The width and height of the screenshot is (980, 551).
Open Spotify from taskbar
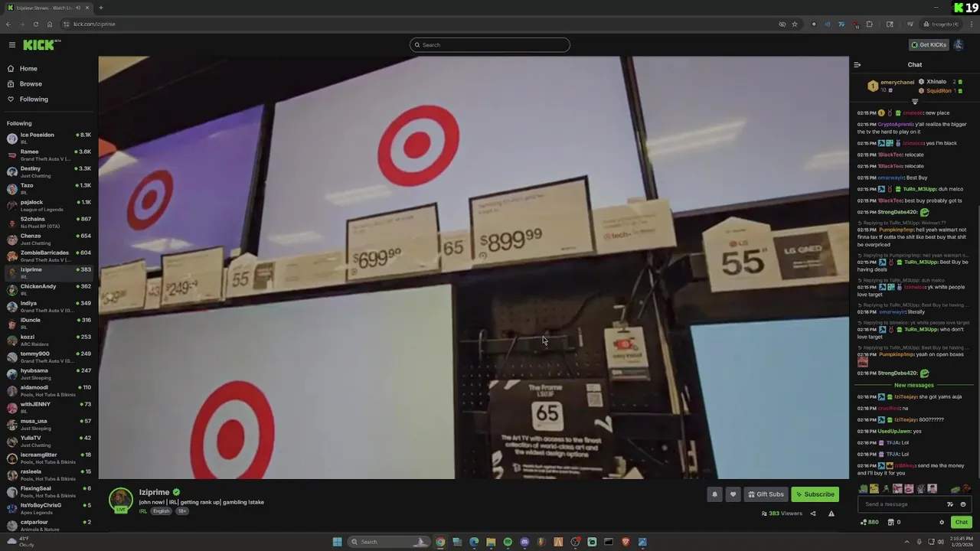(508, 542)
